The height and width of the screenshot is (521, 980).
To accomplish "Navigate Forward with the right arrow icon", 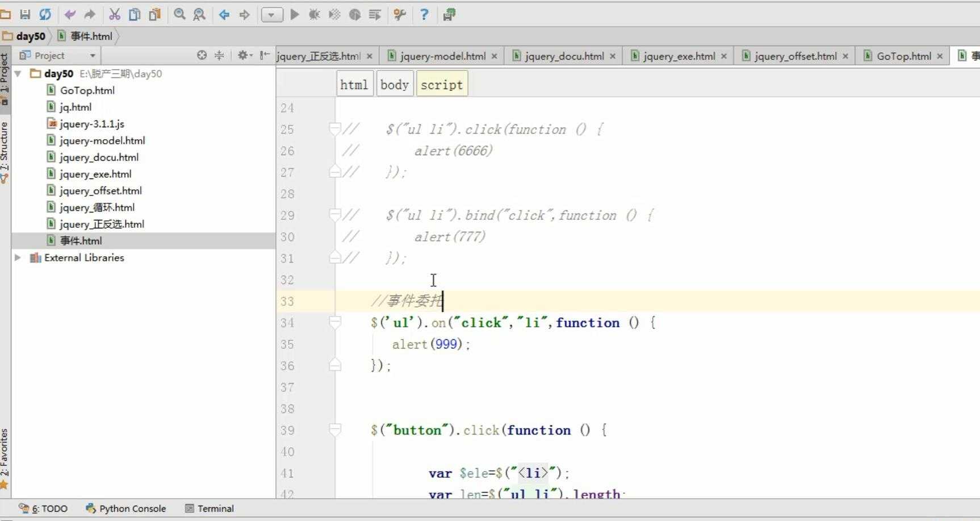I will [244, 15].
